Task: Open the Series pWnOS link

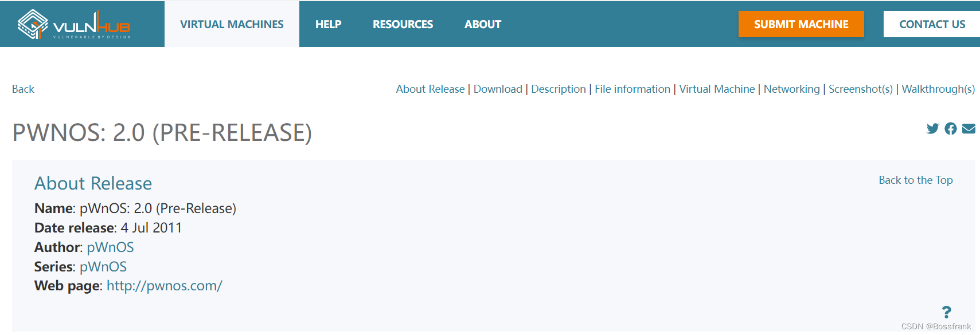Action: click(x=103, y=266)
